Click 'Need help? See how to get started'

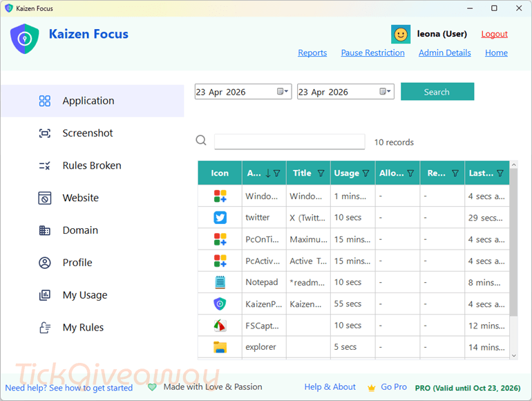[69, 388]
